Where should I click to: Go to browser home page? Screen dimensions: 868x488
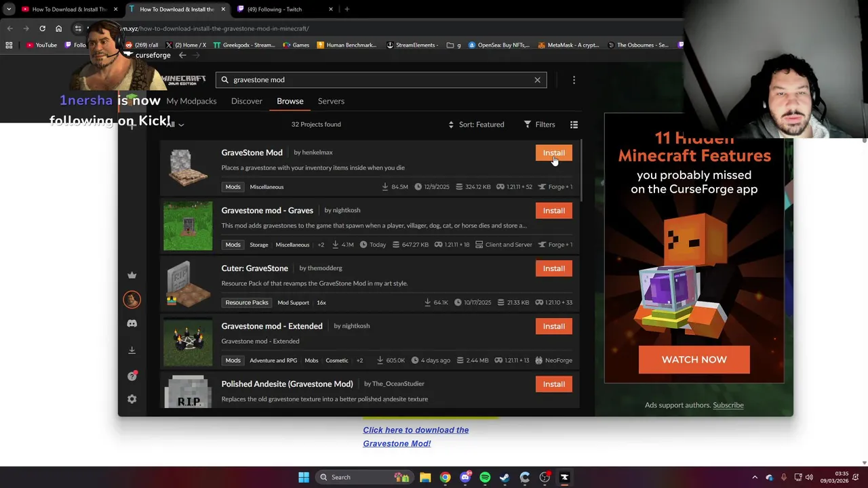click(58, 28)
